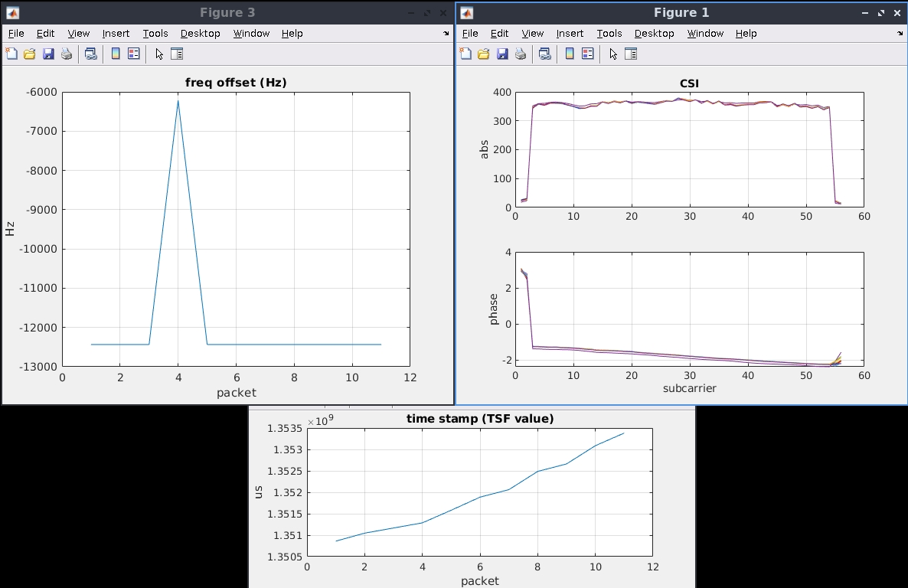Open the Tools menu in Figure 3
The height and width of the screenshot is (588, 908).
155,34
